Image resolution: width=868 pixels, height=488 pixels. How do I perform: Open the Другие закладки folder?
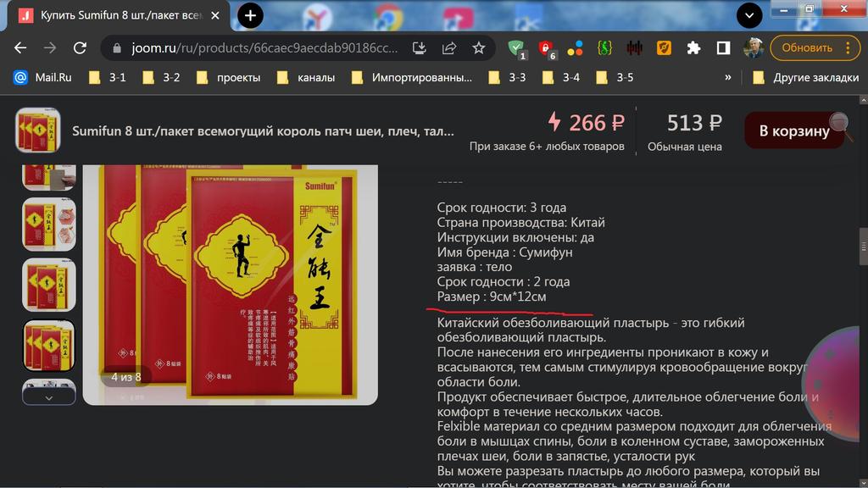tap(805, 77)
